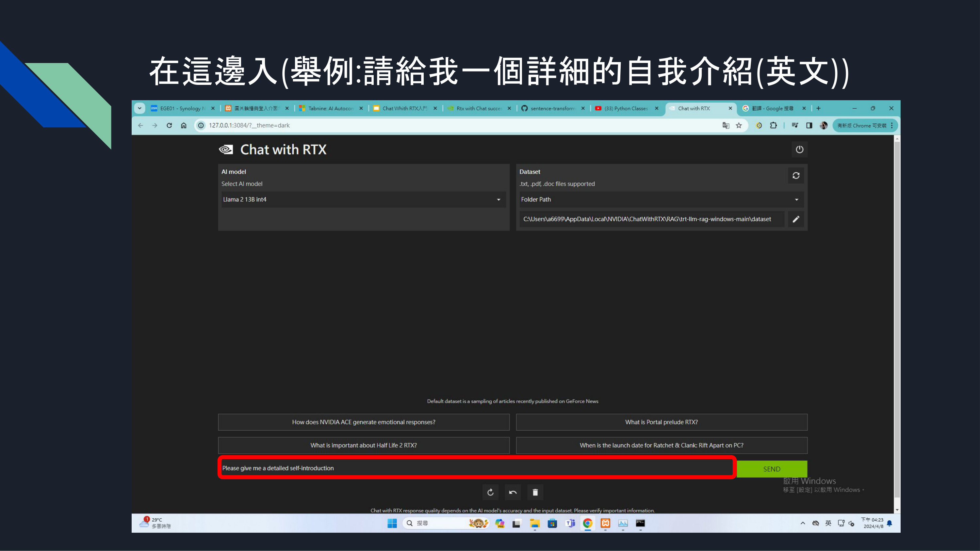The image size is (980, 551).
Task: Open the weather widget showing 29°C
Action: [156, 523]
